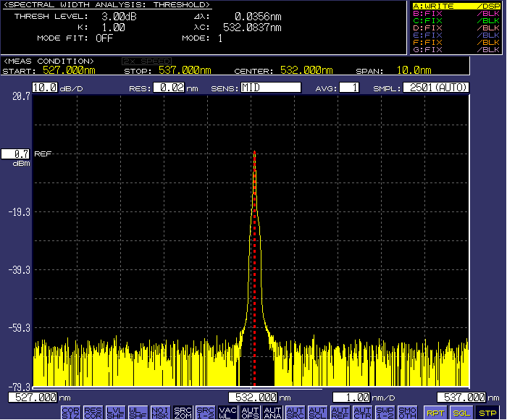Select trace B:FIX /BLK
This screenshot has width=507, height=420.
(x=456, y=13)
